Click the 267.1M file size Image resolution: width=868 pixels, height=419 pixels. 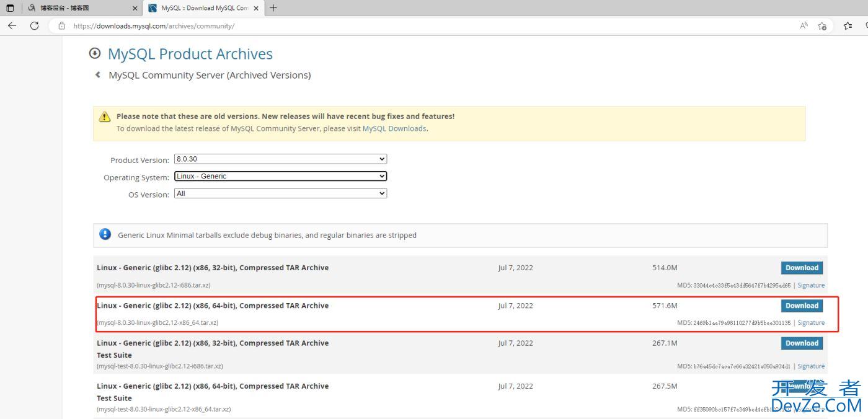click(x=665, y=343)
